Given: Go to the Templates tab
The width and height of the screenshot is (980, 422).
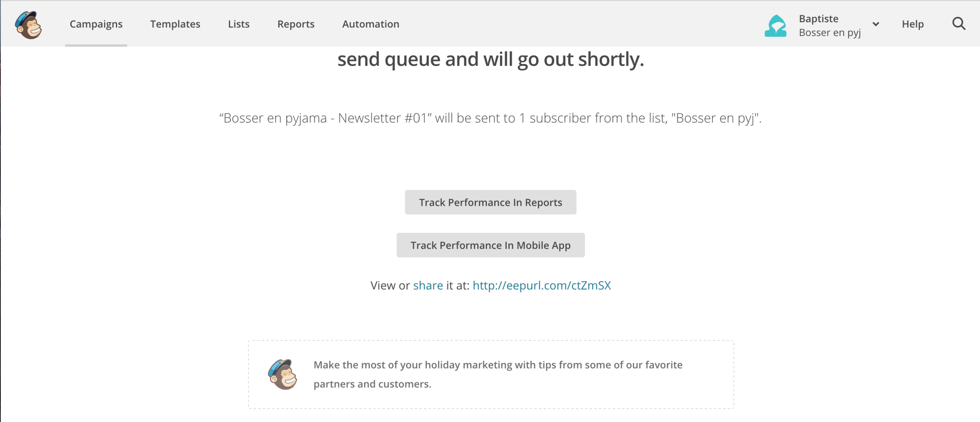Looking at the screenshot, I should tap(175, 24).
